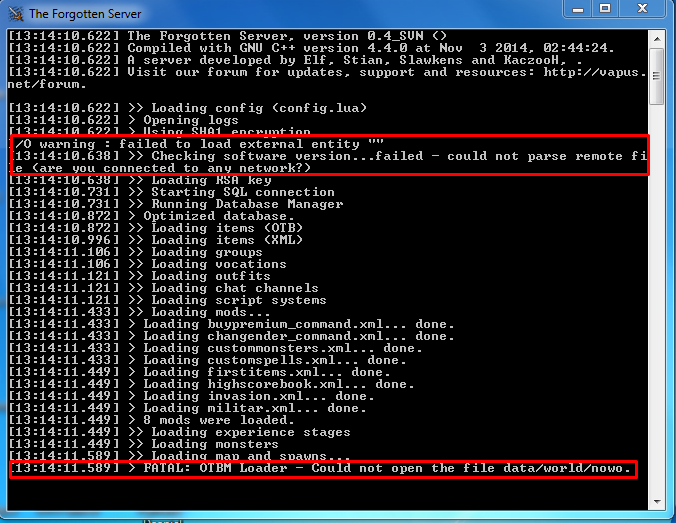Minimize the Forgotten Server window
Screen dimensions: 676x523
578,9
